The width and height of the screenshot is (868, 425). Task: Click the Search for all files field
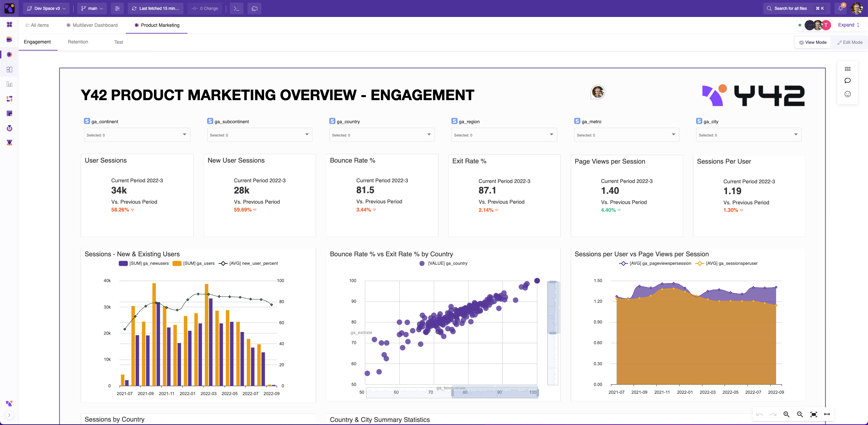[790, 8]
